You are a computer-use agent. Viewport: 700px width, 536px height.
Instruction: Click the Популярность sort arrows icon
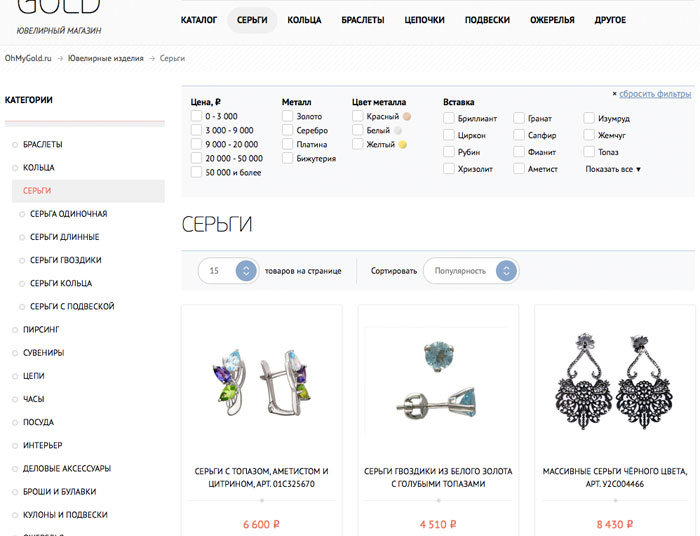pyautogui.click(x=506, y=271)
